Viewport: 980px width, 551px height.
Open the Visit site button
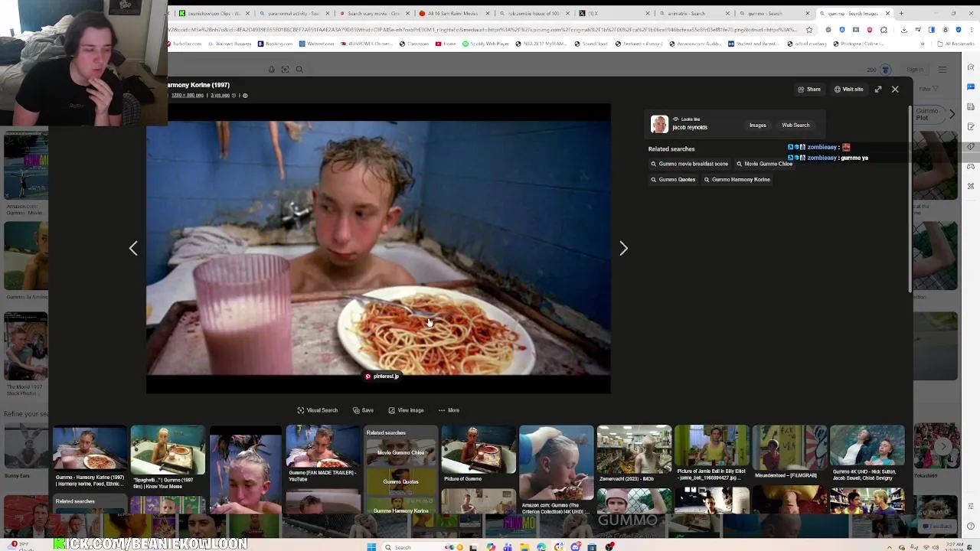(848, 90)
